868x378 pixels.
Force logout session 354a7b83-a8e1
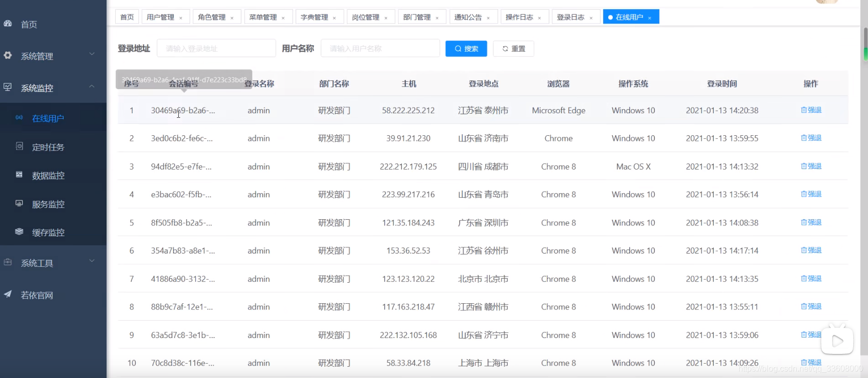click(x=811, y=250)
